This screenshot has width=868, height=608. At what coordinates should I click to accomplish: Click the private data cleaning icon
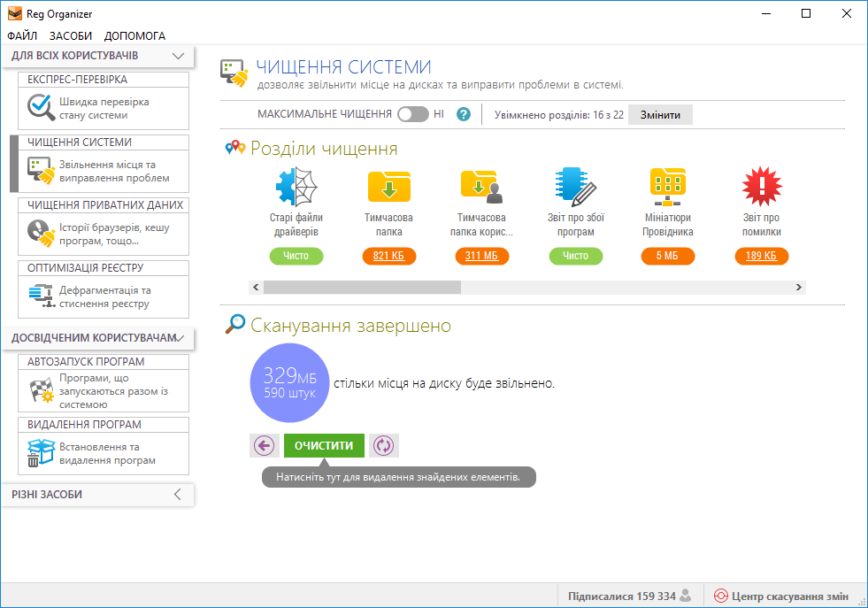point(41,233)
